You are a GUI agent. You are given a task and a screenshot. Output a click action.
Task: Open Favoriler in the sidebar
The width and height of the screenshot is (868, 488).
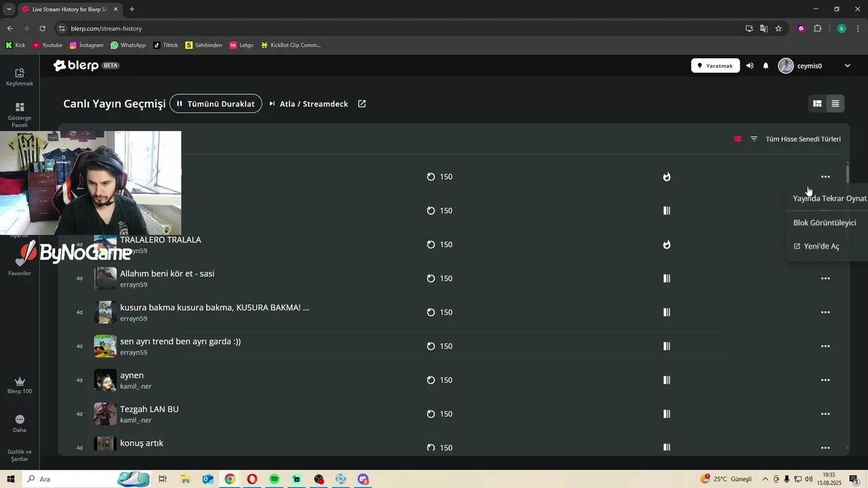coord(20,266)
